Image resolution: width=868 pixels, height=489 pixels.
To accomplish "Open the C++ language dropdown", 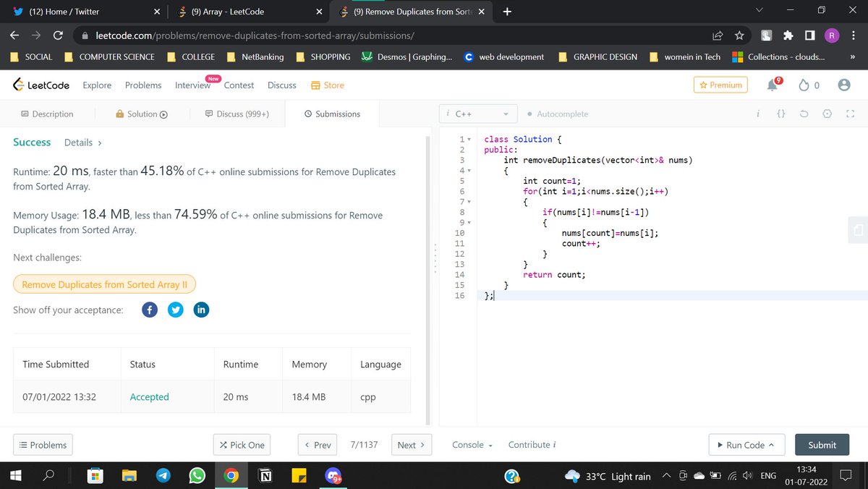I will [x=477, y=114].
